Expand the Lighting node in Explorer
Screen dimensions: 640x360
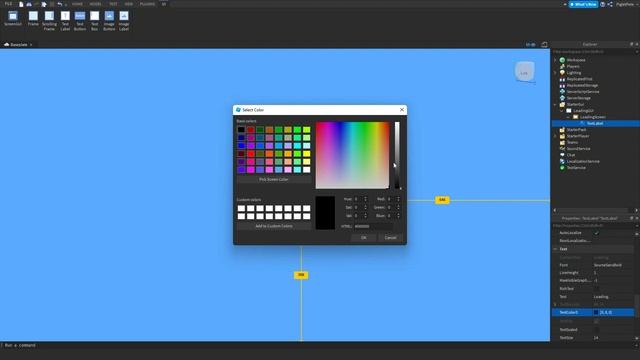pos(555,73)
